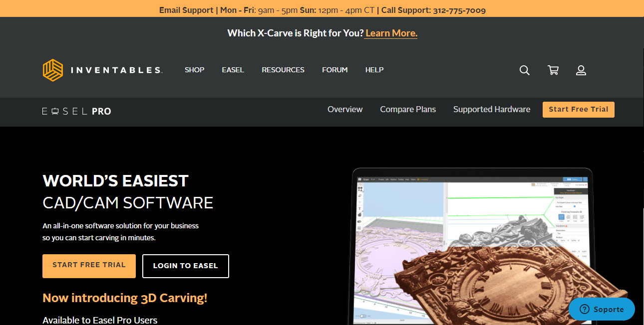Open the SHOP menu

coord(194,70)
